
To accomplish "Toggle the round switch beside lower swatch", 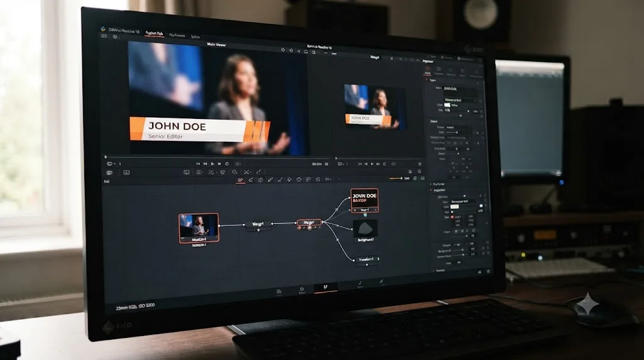I will (481, 206).
